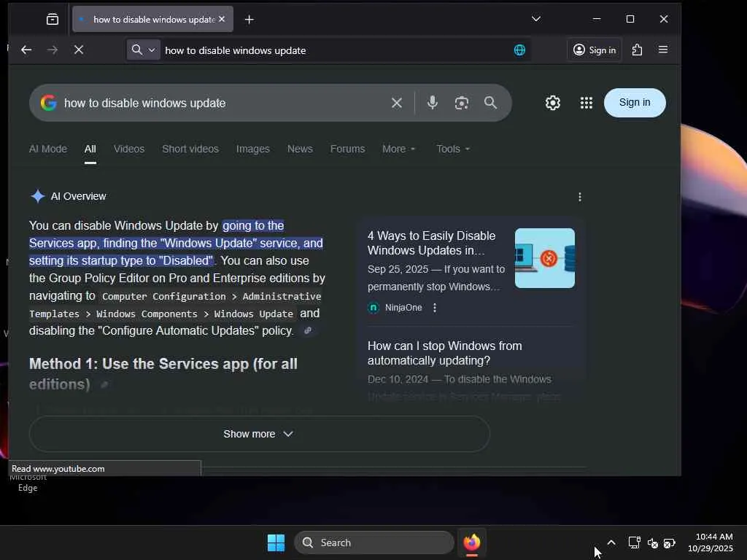Expand AI Overview with Show more

tap(259, 434)
